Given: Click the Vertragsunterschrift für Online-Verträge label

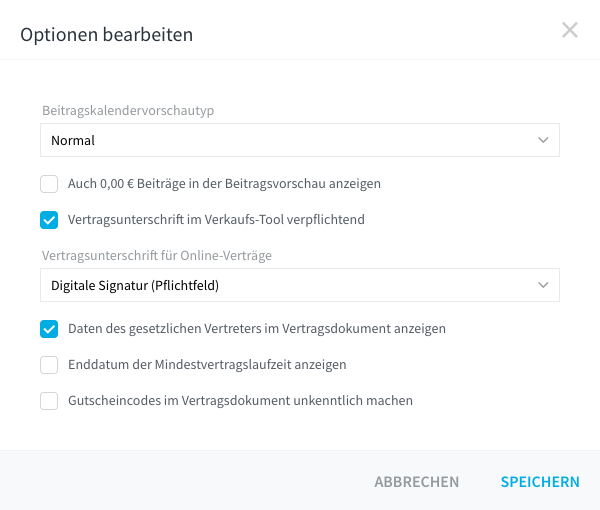Looking at the screenshot, I should pos(157,255).
